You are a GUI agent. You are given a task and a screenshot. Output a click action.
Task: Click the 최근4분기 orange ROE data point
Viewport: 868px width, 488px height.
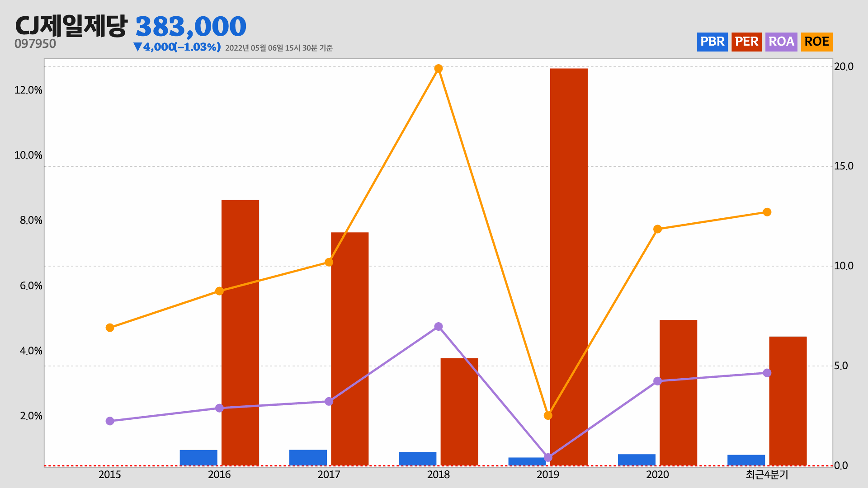767,212
